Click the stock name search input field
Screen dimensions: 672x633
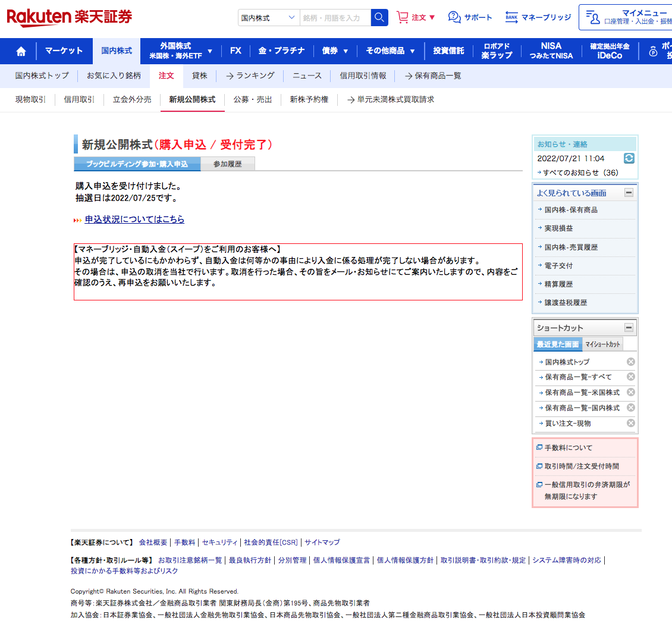(x=335, y=18)
